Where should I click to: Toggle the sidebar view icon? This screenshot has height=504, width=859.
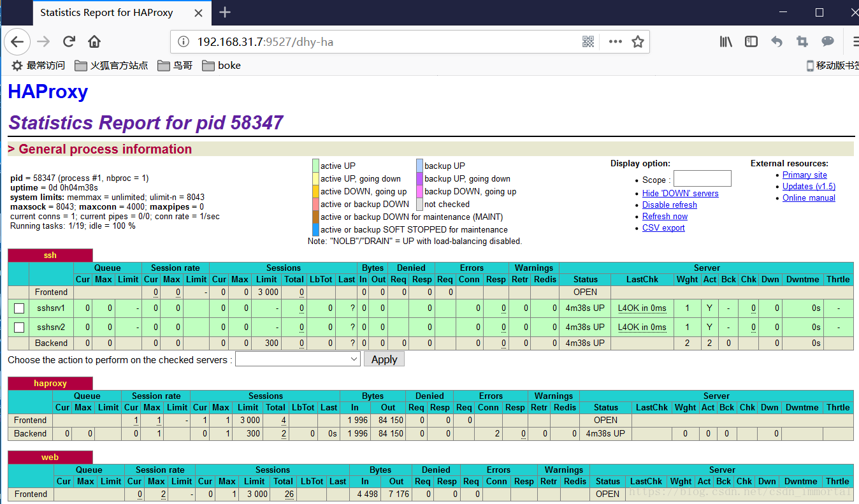[x=751, y=41]
